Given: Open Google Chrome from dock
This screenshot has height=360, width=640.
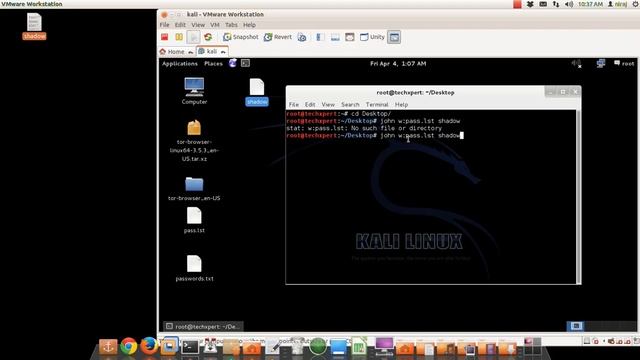Looking at the screenshot, I should (129, 346).
